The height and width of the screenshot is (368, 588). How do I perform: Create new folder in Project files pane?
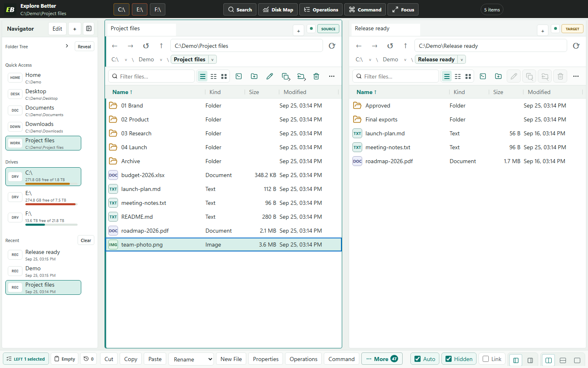click(x=254, y=76)
